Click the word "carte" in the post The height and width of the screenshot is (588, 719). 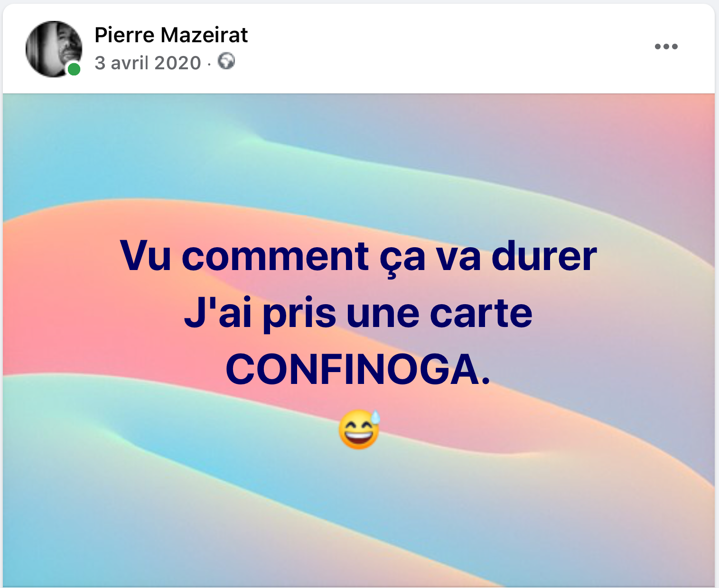(x=481, y=314)
